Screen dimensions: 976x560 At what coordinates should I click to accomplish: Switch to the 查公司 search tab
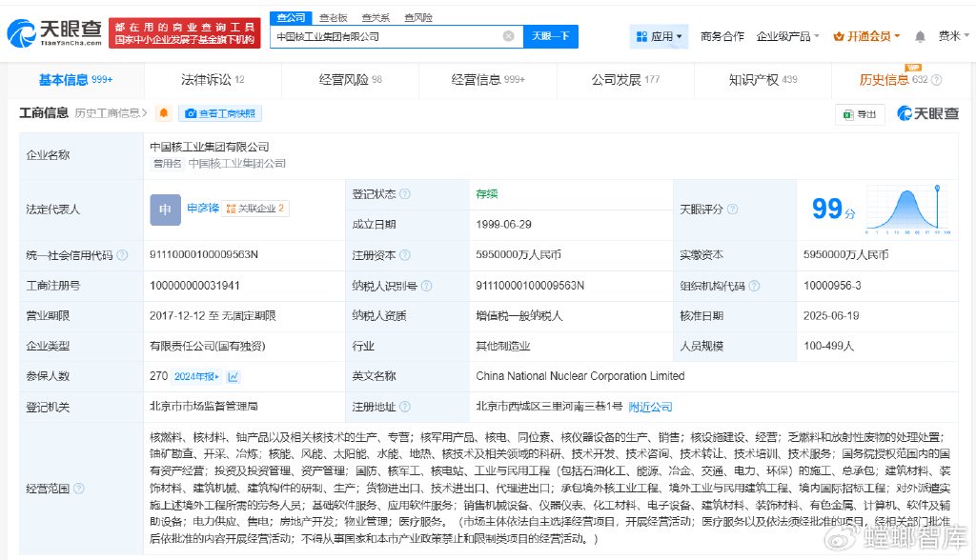tap(291, 17)
